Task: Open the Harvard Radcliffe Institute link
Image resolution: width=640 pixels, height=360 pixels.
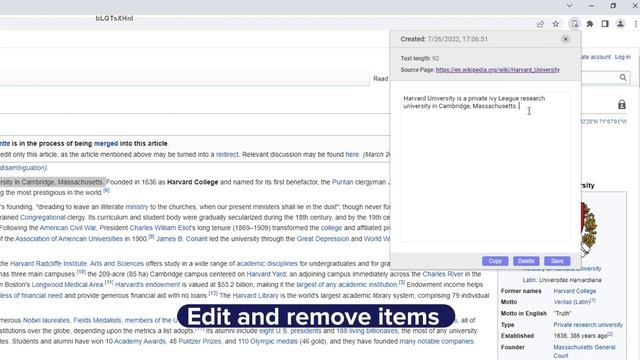Action: (48, 264)
